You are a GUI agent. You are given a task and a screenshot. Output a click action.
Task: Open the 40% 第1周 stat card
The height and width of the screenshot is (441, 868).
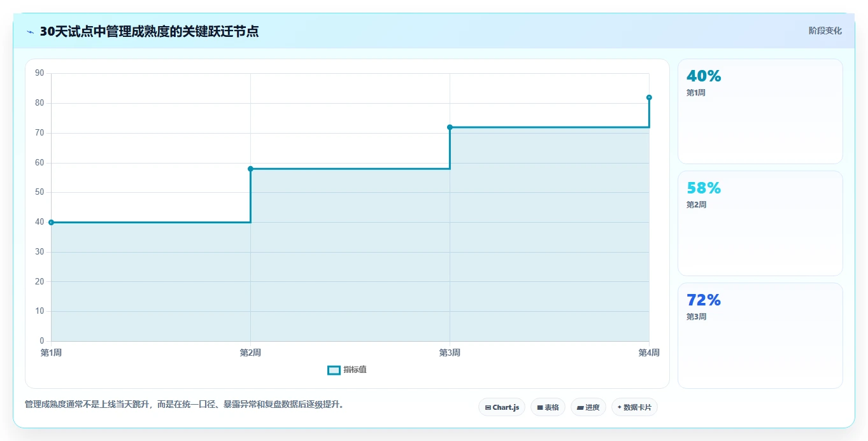point(760,111)
